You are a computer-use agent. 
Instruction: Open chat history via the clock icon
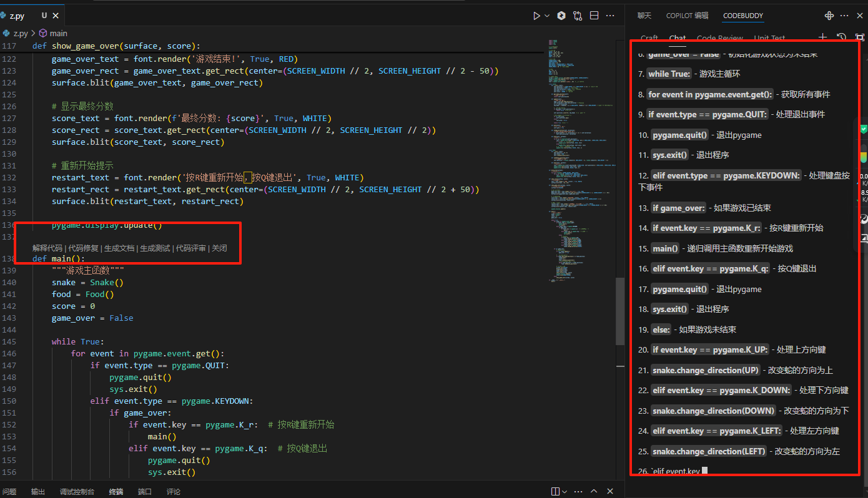(841, 37)
